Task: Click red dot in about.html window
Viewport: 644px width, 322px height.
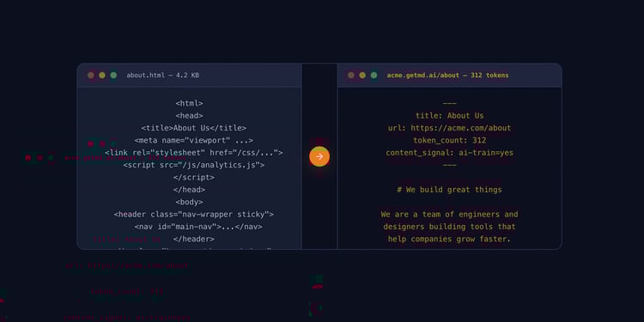Action: pyautogui.click(x=91, y=76)
